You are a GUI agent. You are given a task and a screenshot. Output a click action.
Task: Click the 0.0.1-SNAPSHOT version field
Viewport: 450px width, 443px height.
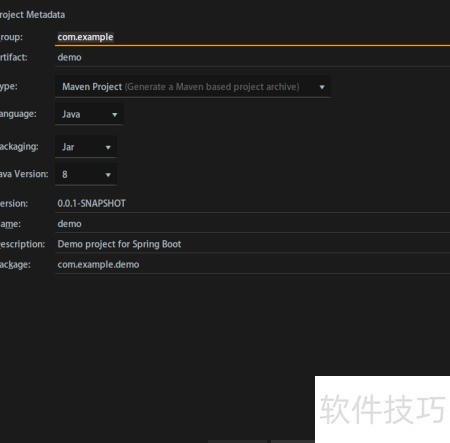(x=252, y=203)
